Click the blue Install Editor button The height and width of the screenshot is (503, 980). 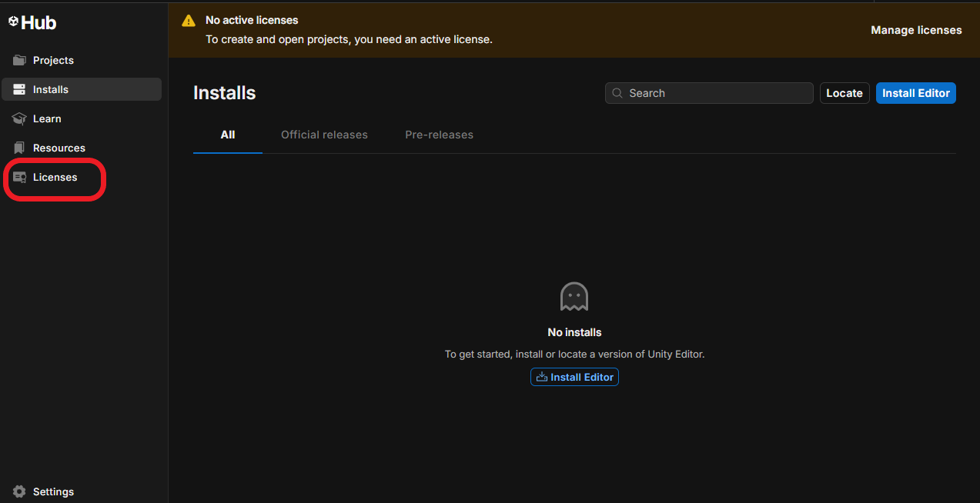(916, 93)
